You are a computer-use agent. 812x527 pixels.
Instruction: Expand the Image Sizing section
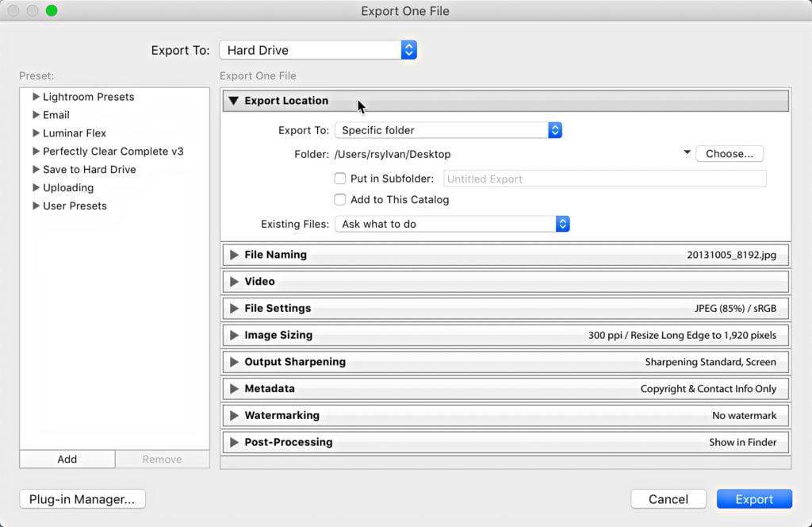tap(234, 336)
